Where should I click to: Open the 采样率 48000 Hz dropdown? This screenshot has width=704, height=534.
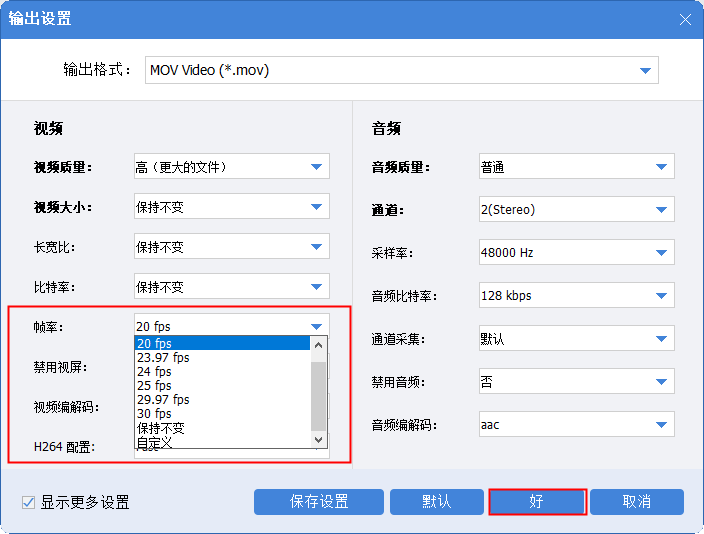(x=576, y=252)
